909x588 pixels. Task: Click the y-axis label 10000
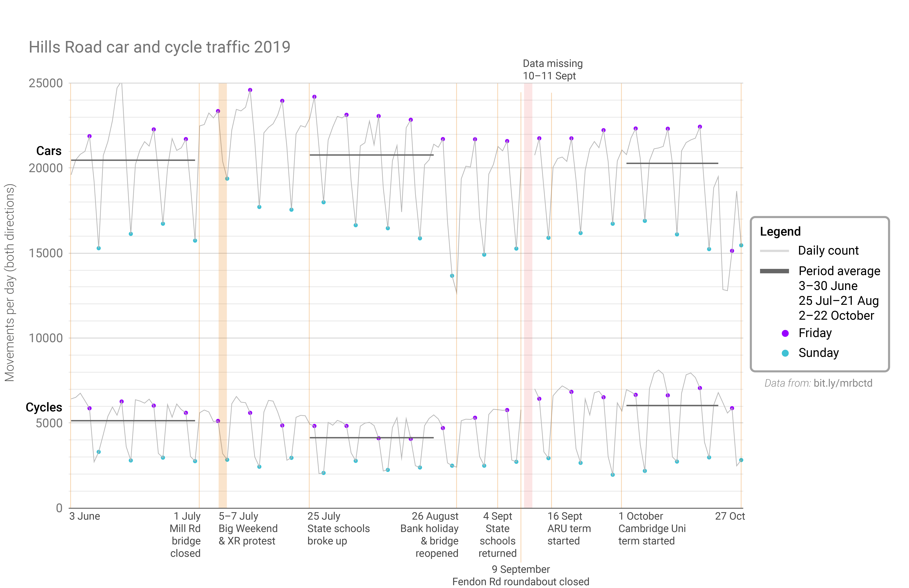click(46, 338)
